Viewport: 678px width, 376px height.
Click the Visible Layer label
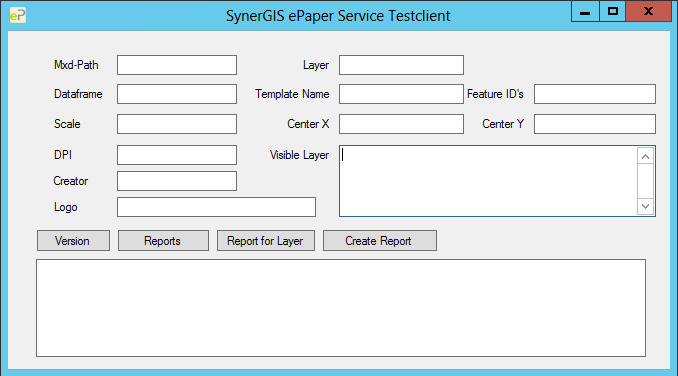coord(299,155)
